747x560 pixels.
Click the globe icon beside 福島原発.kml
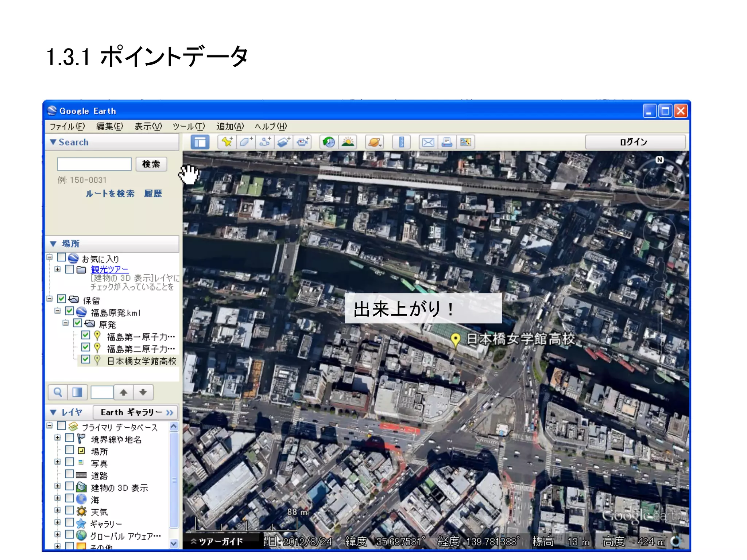(81, 312)
